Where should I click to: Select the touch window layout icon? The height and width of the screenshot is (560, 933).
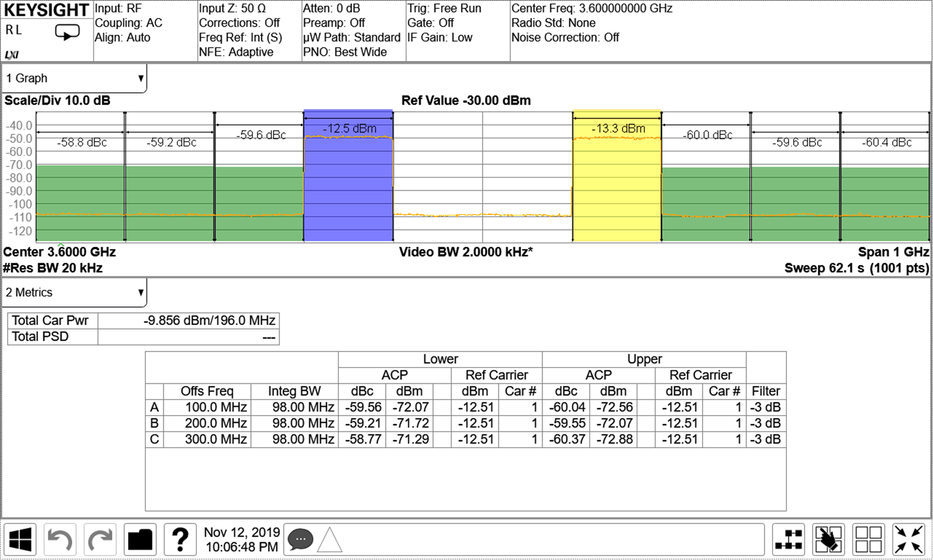[828, 539]
